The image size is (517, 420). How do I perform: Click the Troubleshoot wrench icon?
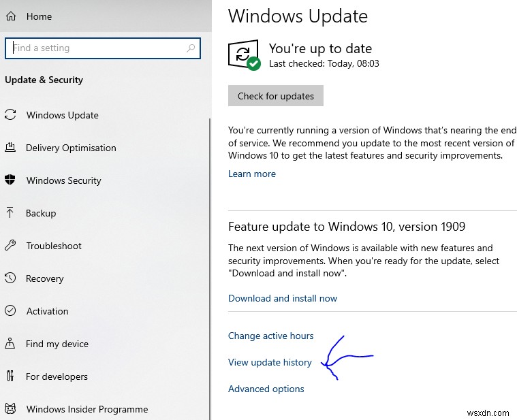point(10,246)
